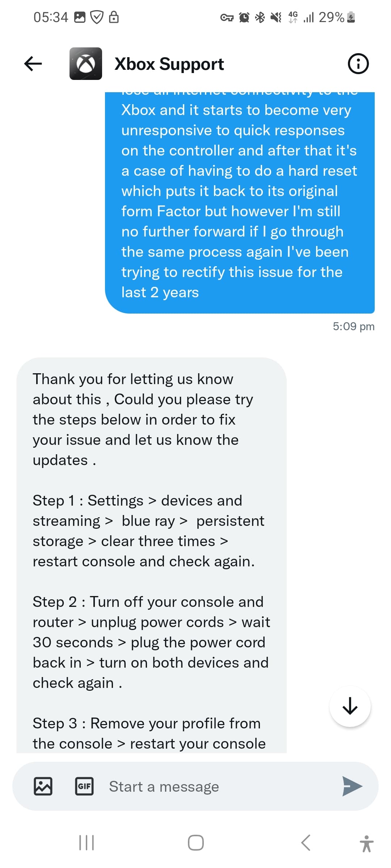Open the Xbox Support avatar
The width and height of the screenshot is (391, 868).
86,64
